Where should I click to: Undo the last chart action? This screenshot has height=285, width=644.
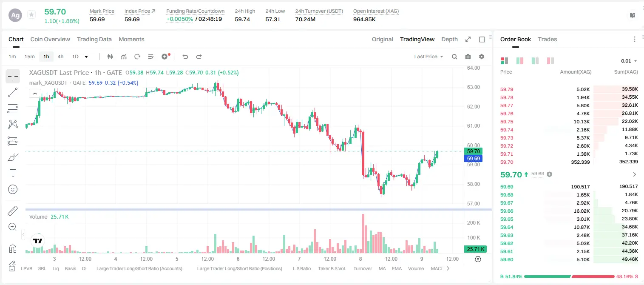(x=185, y=57)
